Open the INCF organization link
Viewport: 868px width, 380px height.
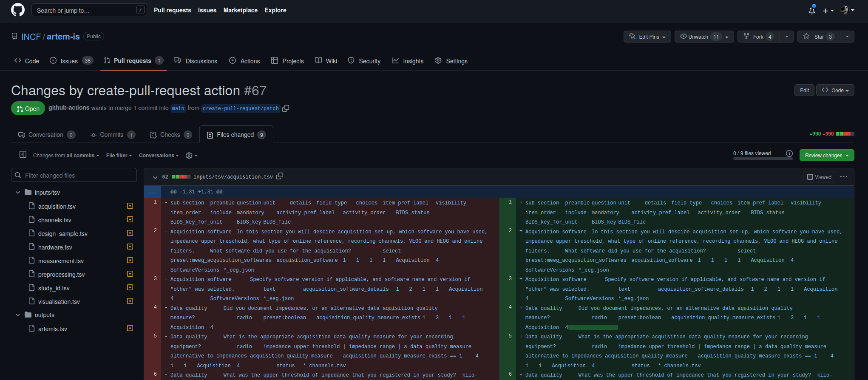point(31,37)
